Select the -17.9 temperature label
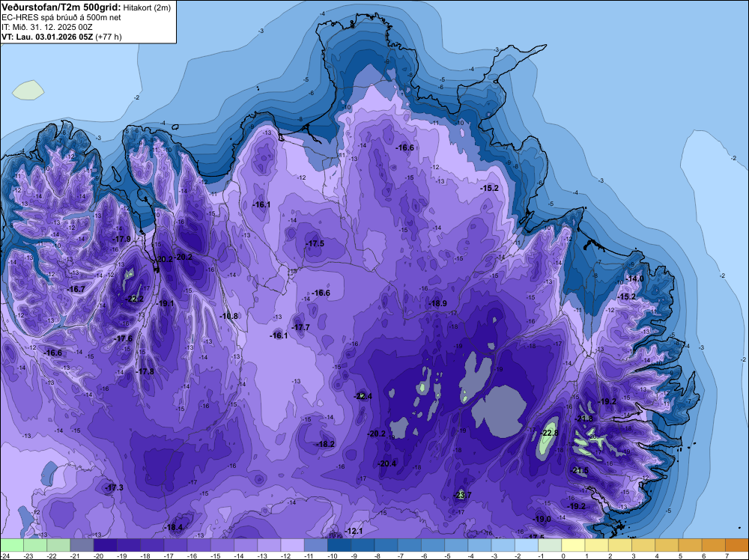 (122, 239)
